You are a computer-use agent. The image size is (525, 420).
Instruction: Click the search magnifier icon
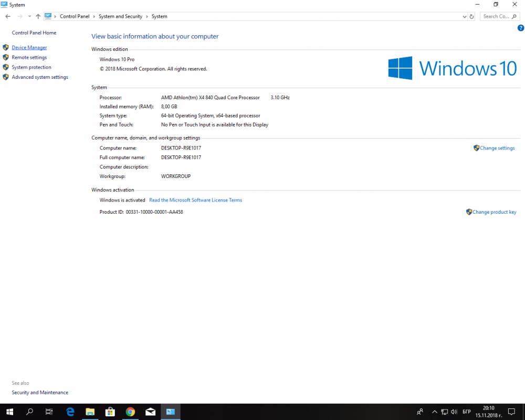pyautogui.click(x=514, y=16)
